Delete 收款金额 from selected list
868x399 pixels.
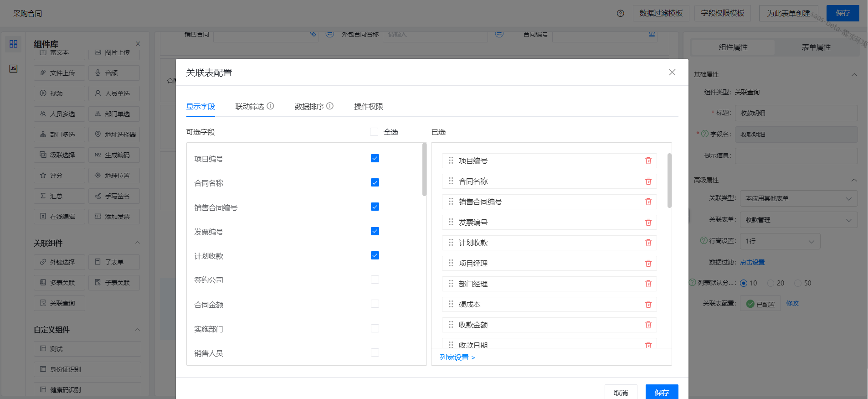tap(648, 325)
